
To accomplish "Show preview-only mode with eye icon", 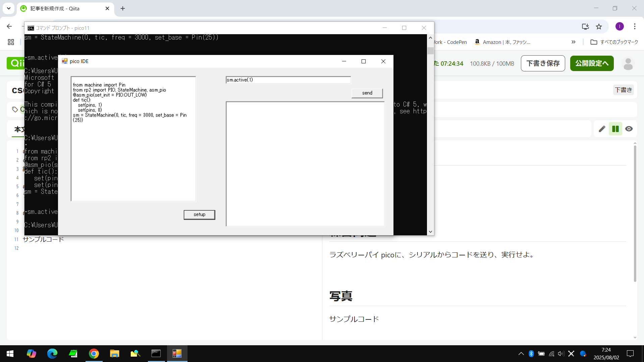I will [x=629, y=129].
